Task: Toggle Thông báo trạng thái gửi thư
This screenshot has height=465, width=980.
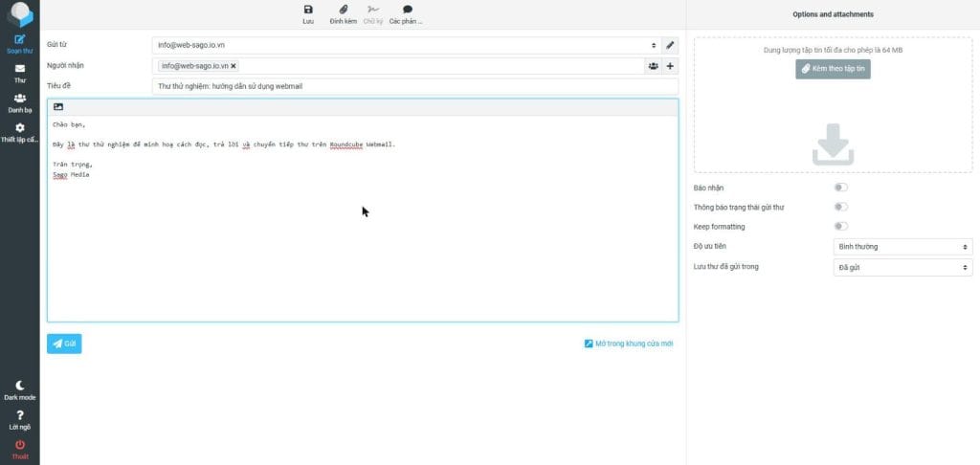Action: 840,207
